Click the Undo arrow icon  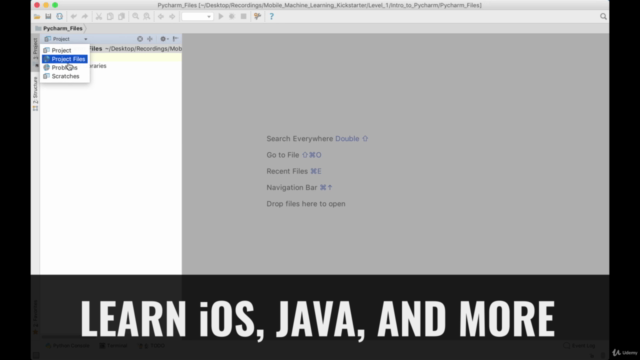point(73,16)
